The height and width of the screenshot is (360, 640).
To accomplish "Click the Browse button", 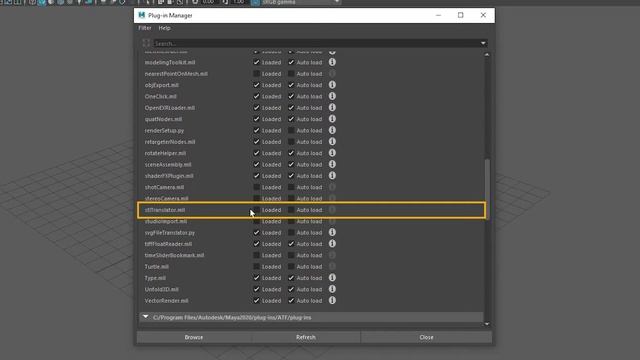I will (193, 337).
